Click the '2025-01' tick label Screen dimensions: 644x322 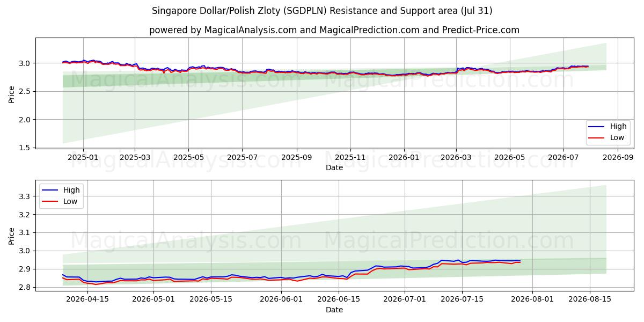pos(83,157)
